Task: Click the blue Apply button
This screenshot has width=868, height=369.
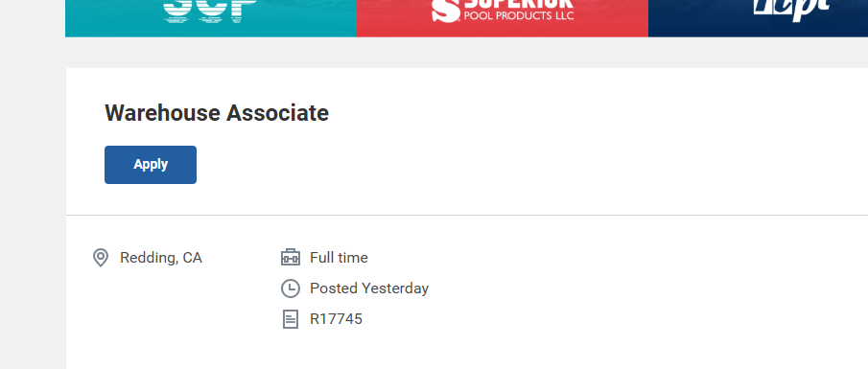Action: click(151, 165)
